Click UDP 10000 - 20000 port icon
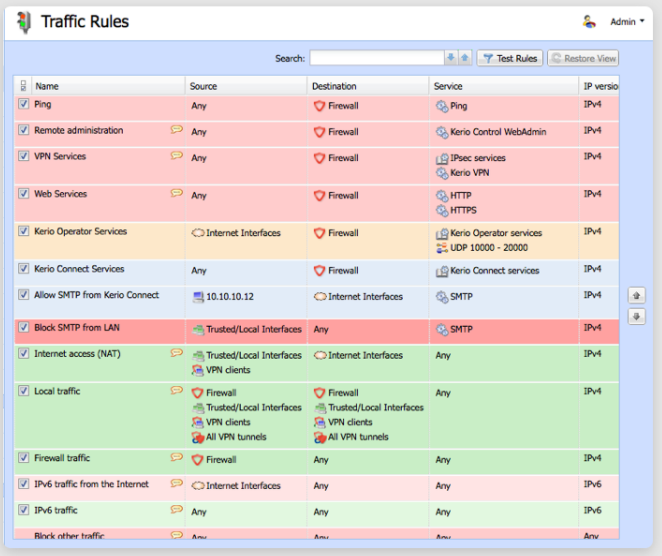 [x=442, y=248]
